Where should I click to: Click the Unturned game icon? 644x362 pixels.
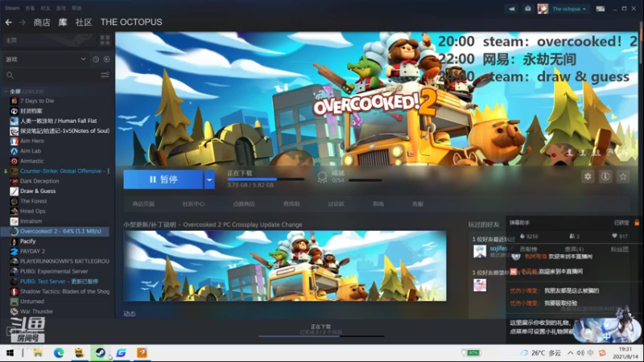click(x=14, y=301)
